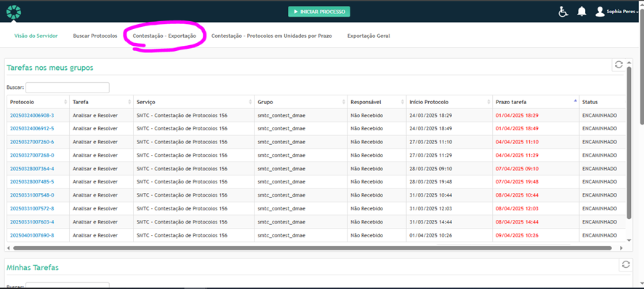644x289 pixels.
Task: Click start date 31/03/2025 14:44
Action: [x=431, y=222]
